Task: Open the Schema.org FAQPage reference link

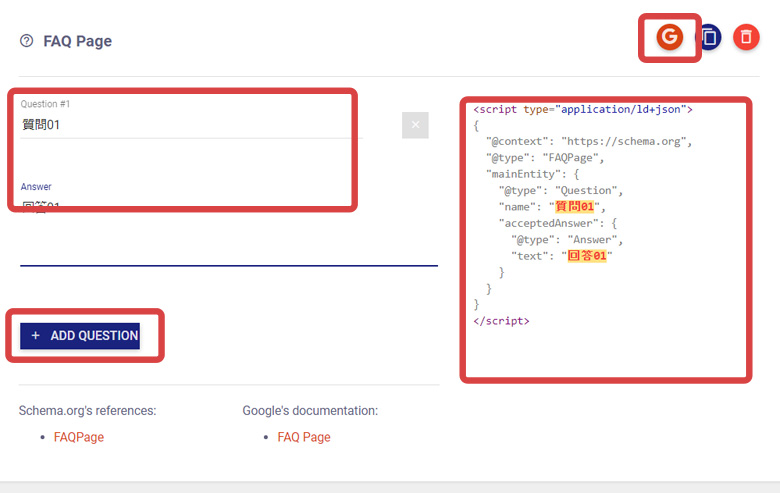Action: (79, 437)
